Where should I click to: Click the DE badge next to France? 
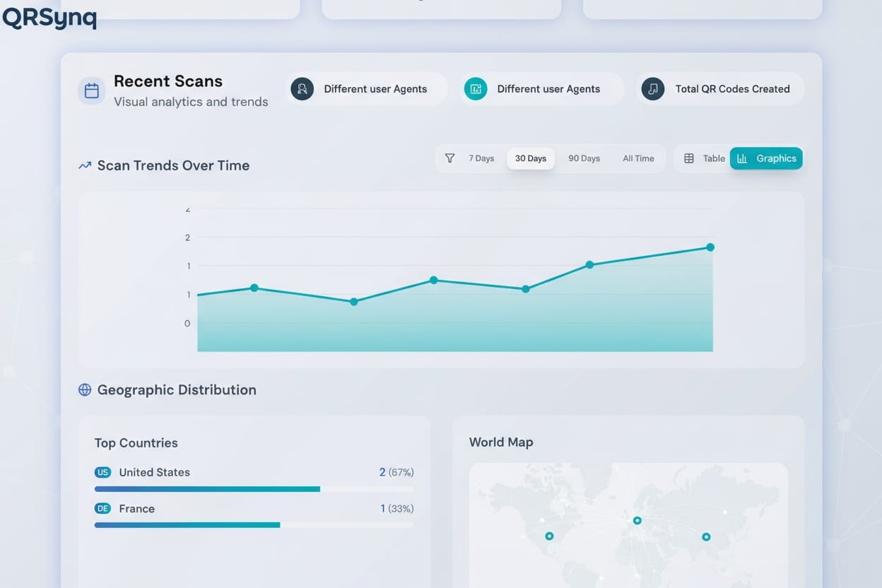point(102,508)
